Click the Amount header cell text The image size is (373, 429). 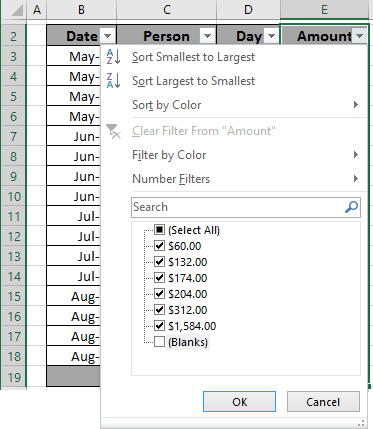click(324, 36)
